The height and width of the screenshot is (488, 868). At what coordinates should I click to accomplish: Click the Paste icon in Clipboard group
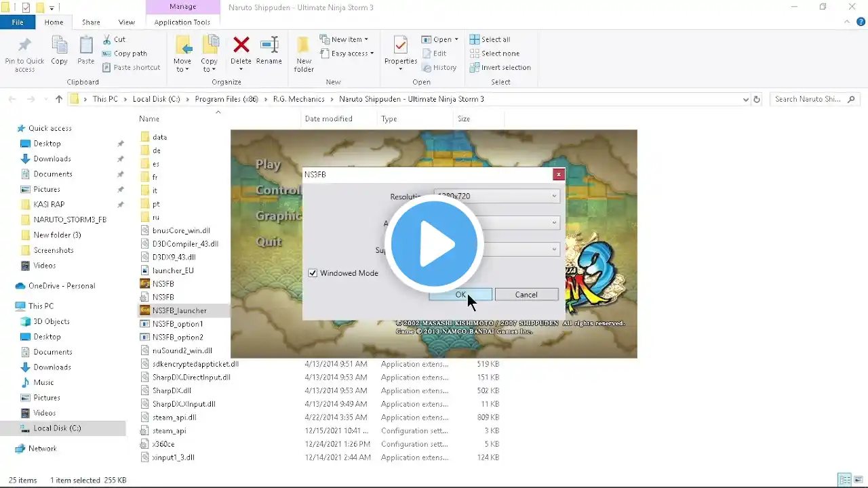click(86, 51)
